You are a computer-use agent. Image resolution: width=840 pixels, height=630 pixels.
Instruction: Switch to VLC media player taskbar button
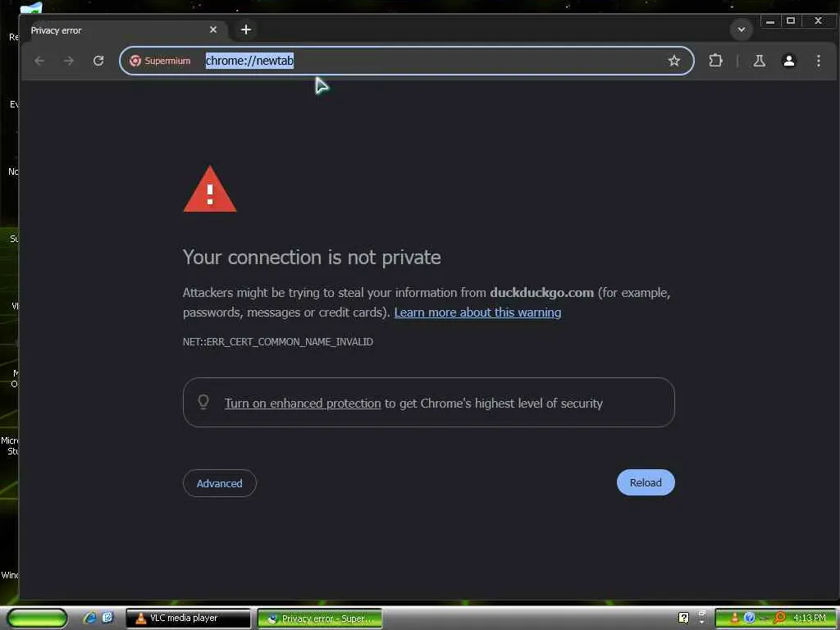188,619
